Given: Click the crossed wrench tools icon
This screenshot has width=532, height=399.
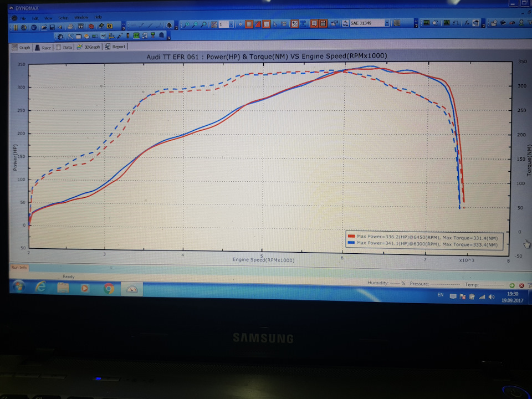Looking at the screenshot, I should [70, 37].
